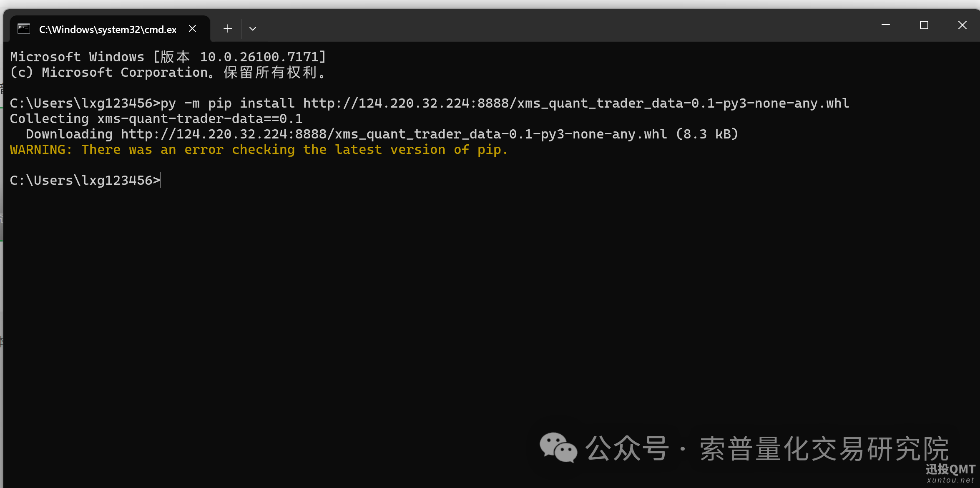This screenshot has width=980, height=488.
Task: Close the terminal window
Action: (x=962, y=25)
